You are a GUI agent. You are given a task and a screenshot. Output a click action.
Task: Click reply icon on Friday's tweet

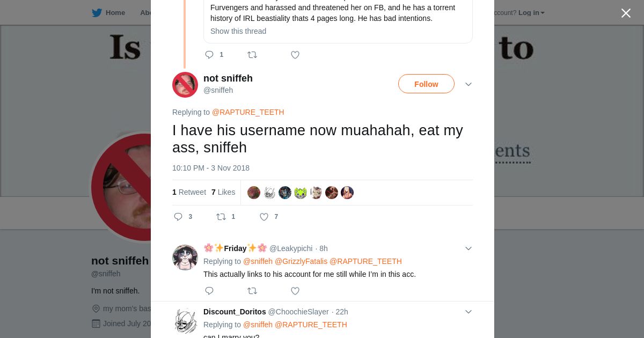pos(209,291)
